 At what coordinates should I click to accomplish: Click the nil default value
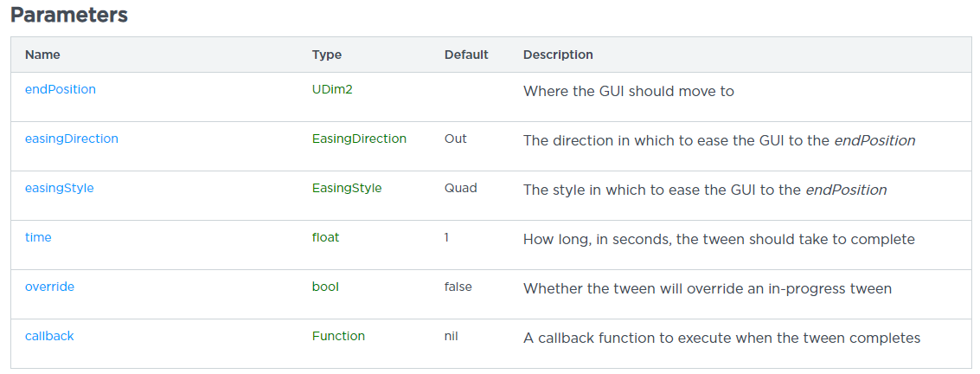point(452,336)
